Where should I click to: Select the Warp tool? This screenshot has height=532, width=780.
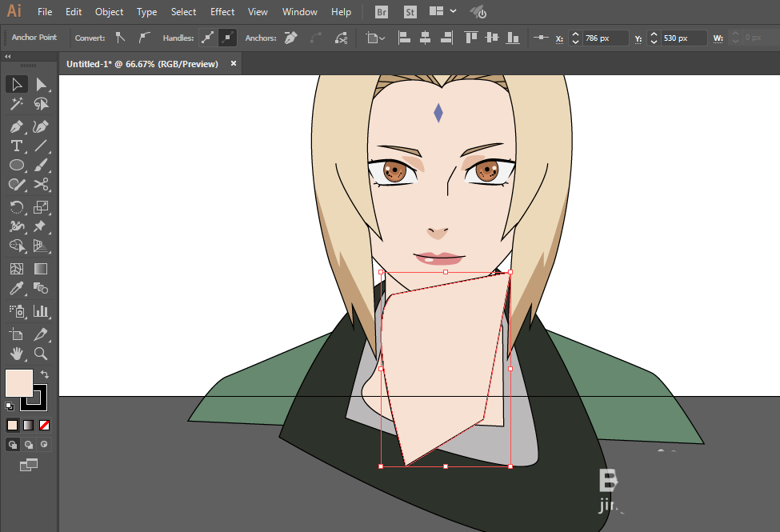point(17,226)
